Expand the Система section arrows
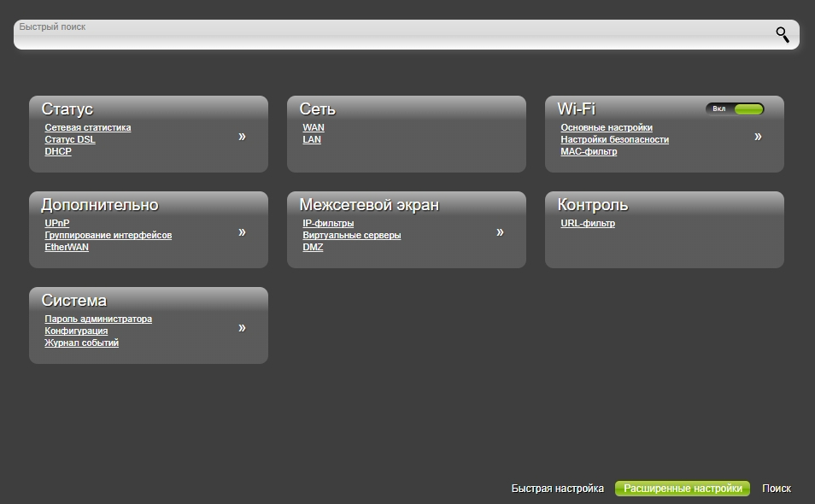Image resolution: width=815 pixels, height=504 pixels. 242,328
